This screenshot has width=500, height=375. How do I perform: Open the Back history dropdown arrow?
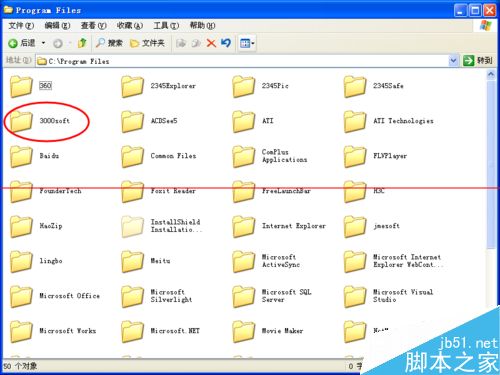pyautogui.click(x=43, y=43)
